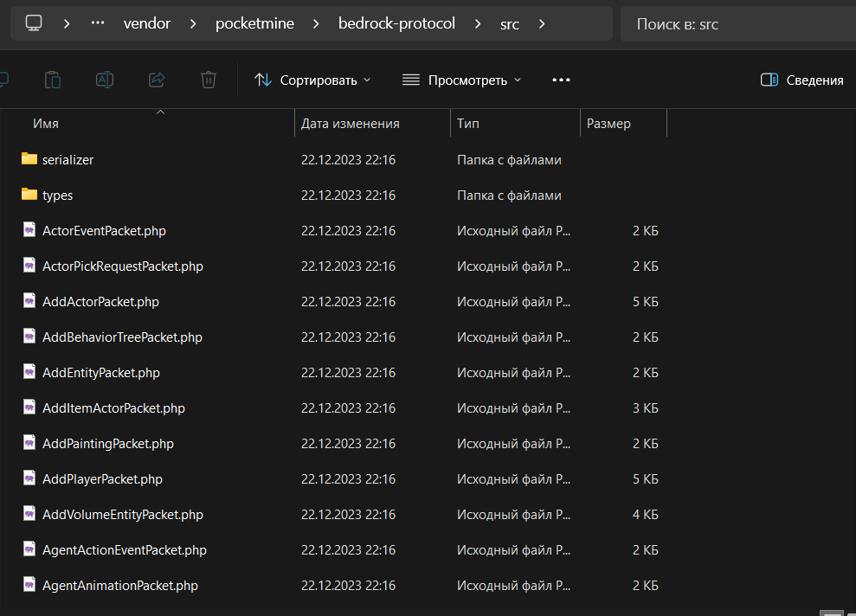The height and width of the screenshot is (616, 856).
Task: Toggle the Сведения details pane
Action: (801, 80)
